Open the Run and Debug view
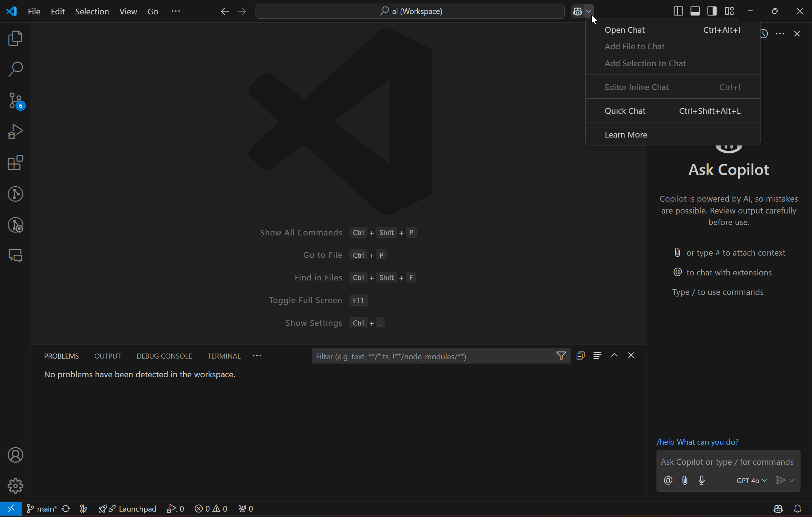This screenshot has height=517, width=812. tap(15, 131)
